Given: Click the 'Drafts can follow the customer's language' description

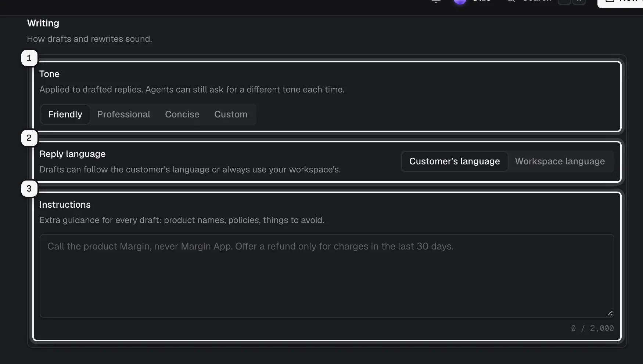Looking at the screenshot, I should [190, 170].
